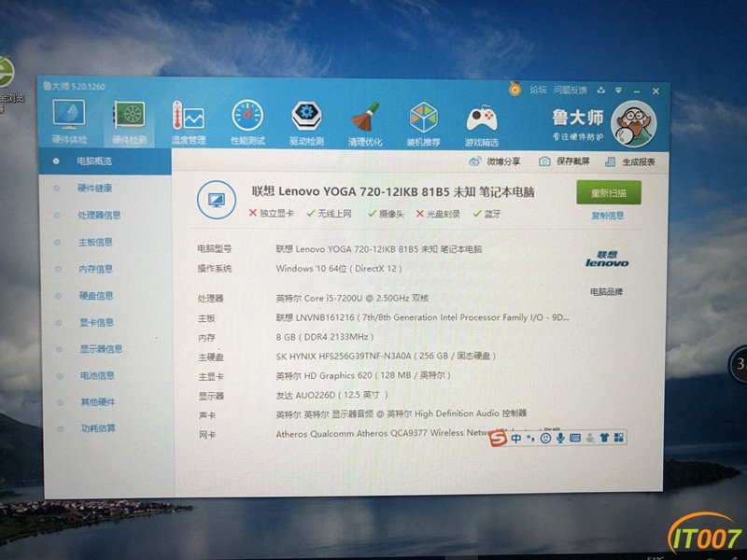The width and height of the screenshot is (747, 560).
Task: Share via 微博分享
Action: [495, 161]
